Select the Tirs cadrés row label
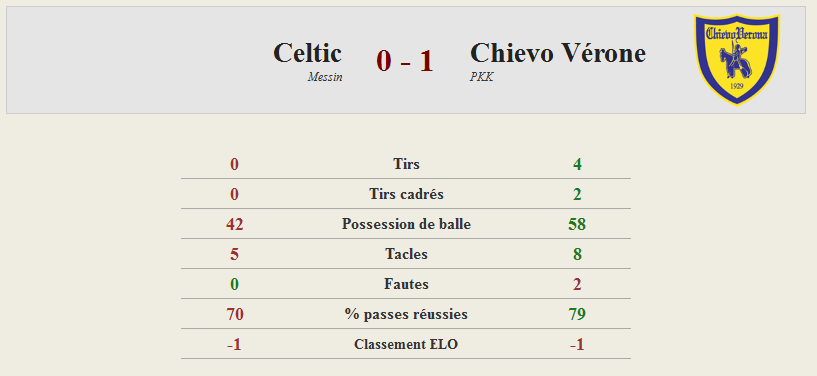The image size is (817, 376). tap(406, 194)
